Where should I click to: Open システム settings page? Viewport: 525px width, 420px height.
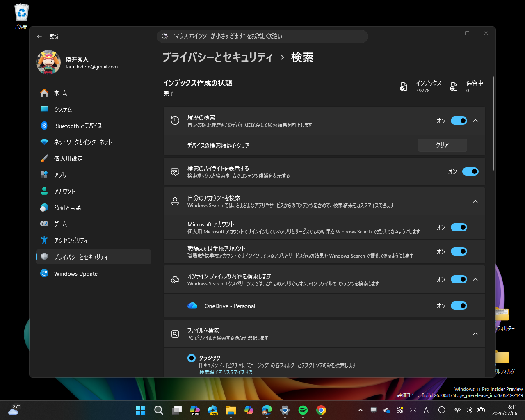(94, 110)
